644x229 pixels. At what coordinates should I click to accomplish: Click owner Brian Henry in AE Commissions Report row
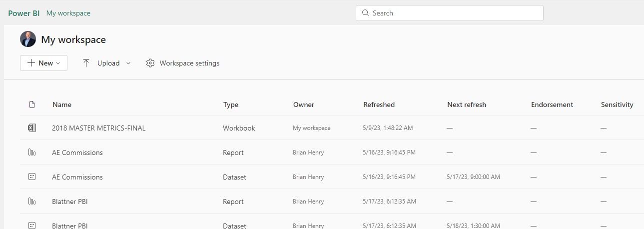(x=308, y=152)
